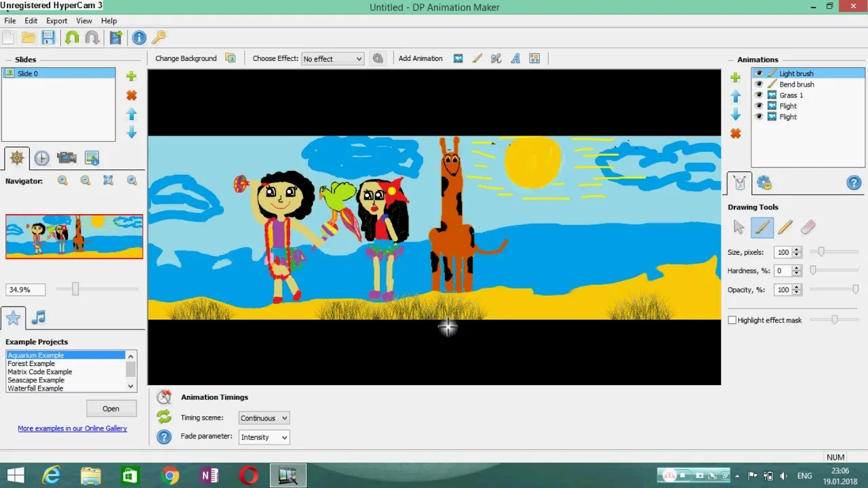
Task: Hide the Bend brush animation layer
Action: [759, 84]
